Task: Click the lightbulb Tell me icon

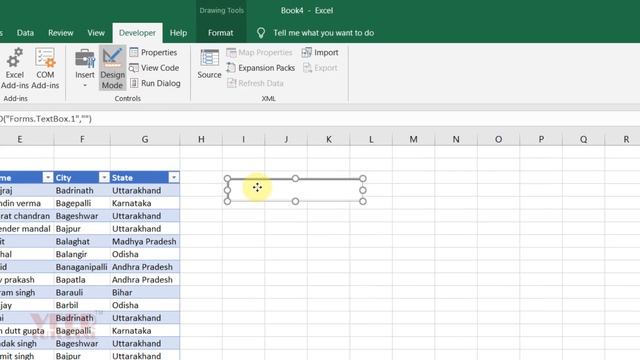Action: tap(261, 33)
